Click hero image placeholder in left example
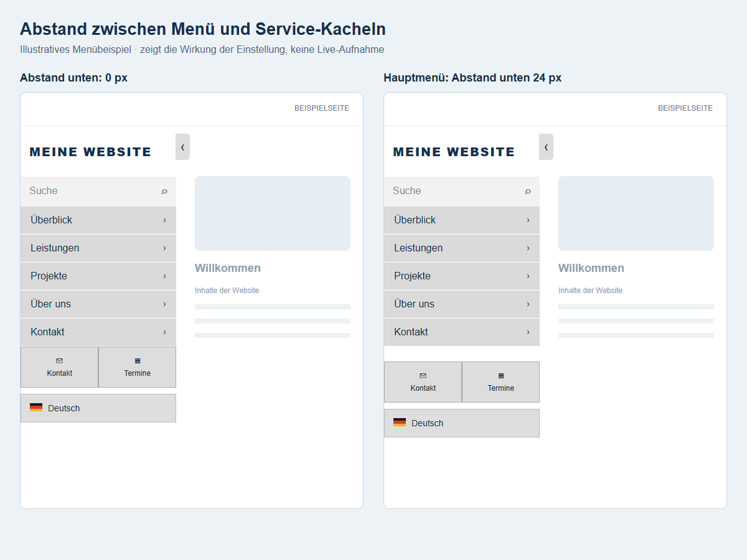Viewport: 747px width, 560px height. pyautogui.click(x=273, y=213)
